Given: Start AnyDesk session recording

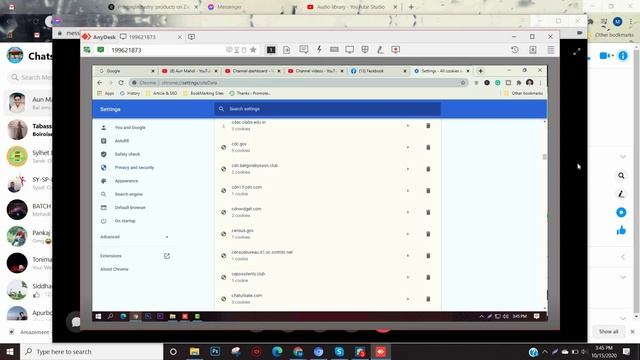Looking at the screenshot, I should 396,50.
